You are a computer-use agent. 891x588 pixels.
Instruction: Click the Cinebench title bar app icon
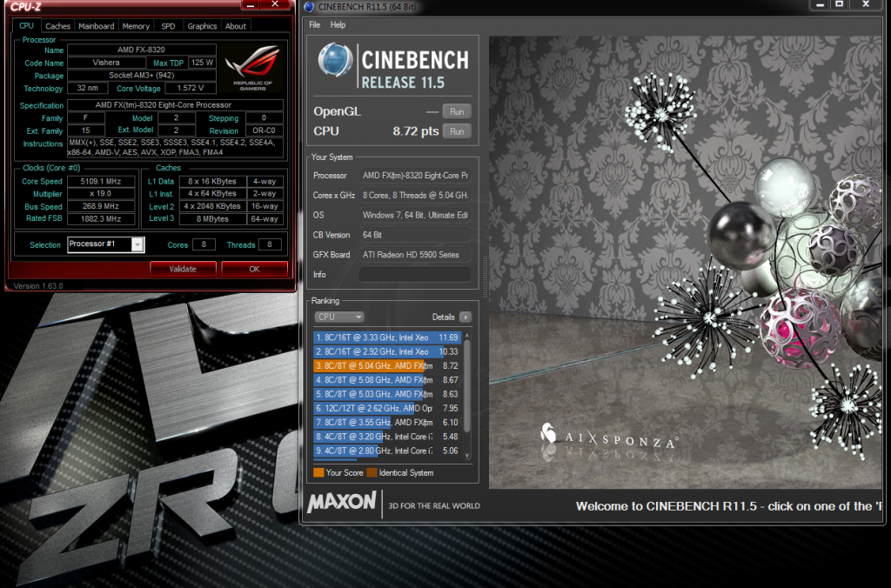pyautogui.click(x=309, y=7)
